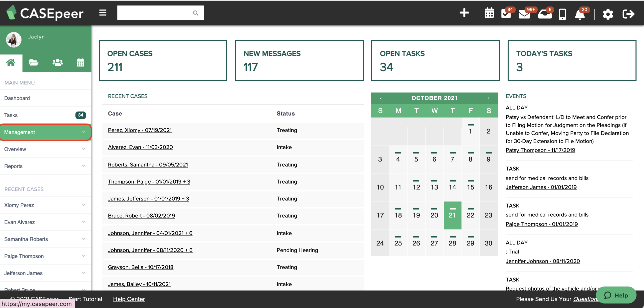Select the home tab icon in sidebar

click(x=11, y=62)
